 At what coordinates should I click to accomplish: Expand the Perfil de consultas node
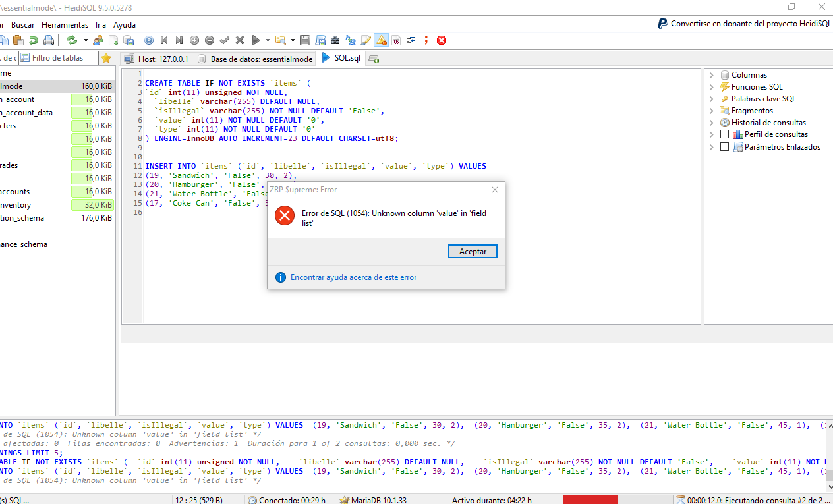click(x=712, y=134)
